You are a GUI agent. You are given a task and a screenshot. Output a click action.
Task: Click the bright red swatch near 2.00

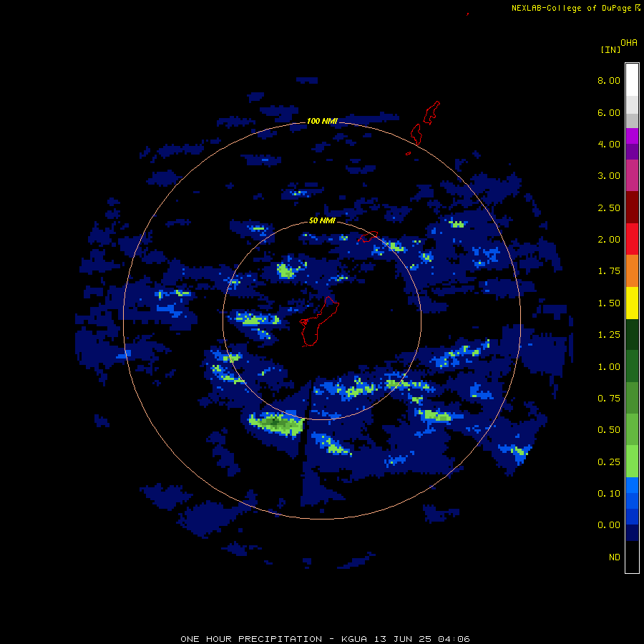(x=632, y=239)
